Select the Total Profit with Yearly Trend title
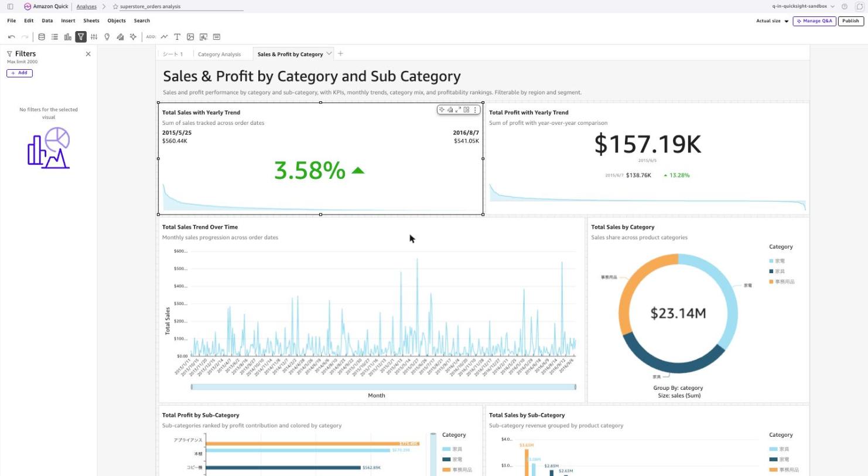The height and width of the screenshot is (476, 868). coord(528,113)
